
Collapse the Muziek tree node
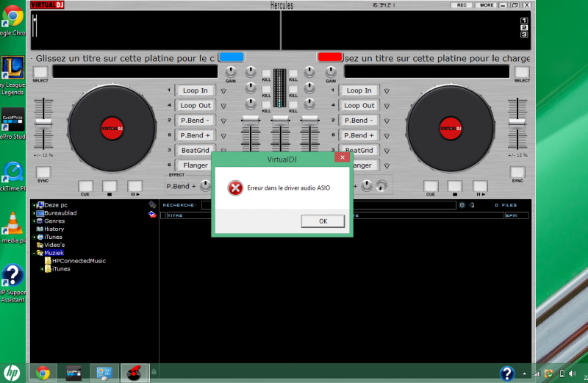(34, 253)
